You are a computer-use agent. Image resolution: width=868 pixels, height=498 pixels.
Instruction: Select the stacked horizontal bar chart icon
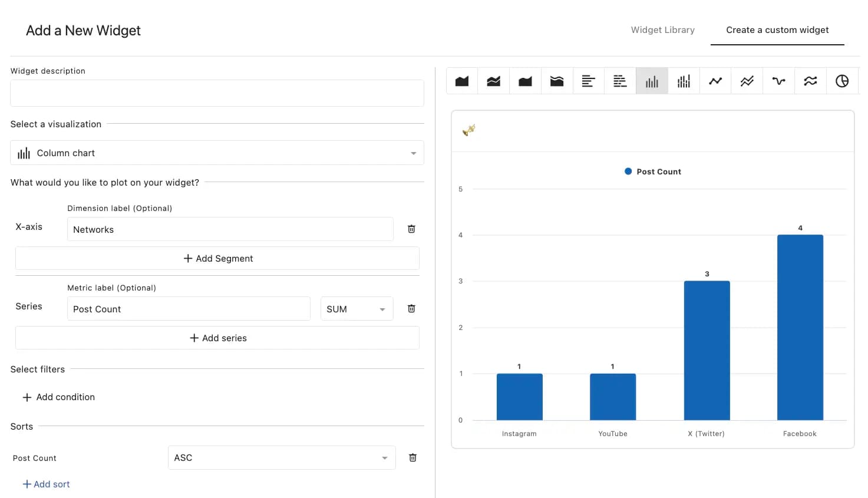pyautogui.click(x=620, y=81)
